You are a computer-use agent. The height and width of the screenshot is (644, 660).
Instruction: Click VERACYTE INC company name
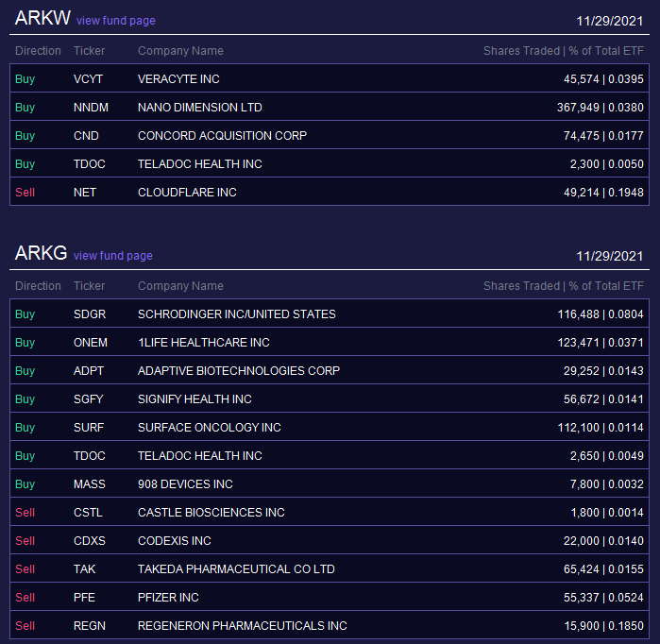(x=178, y=78)
